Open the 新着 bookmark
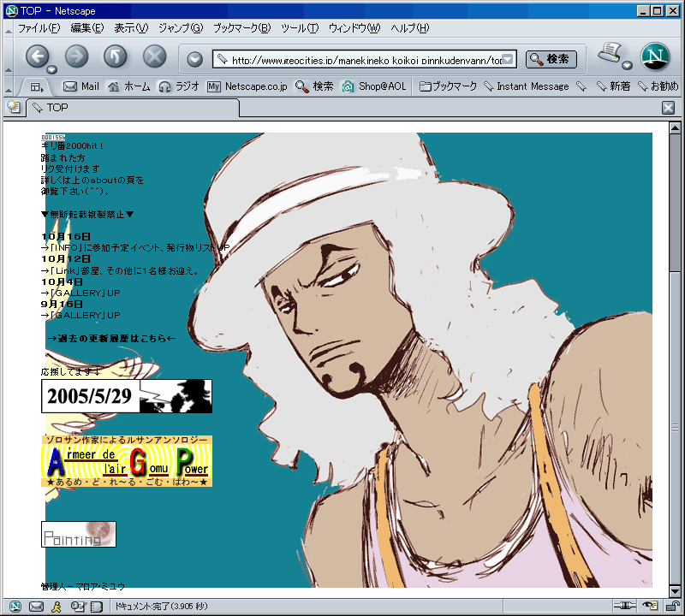Screen dimensions: 685x616 [x=613, y=86]
